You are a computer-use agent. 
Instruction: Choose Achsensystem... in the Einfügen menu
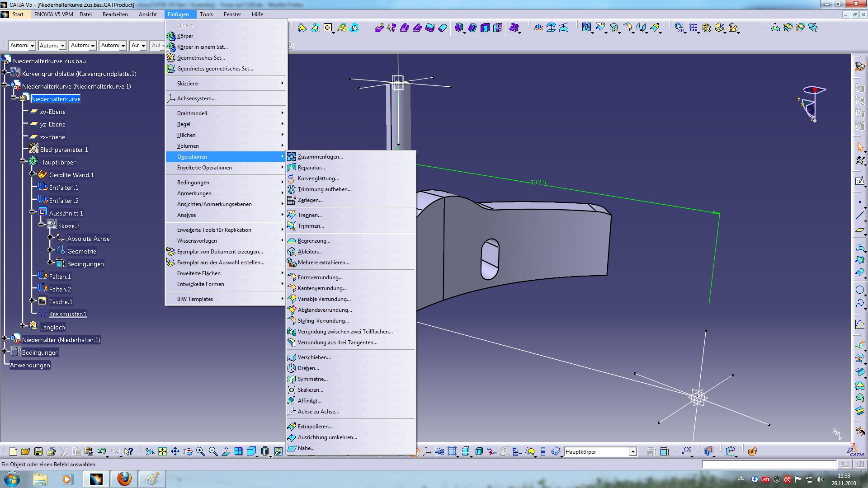(226, 99)
